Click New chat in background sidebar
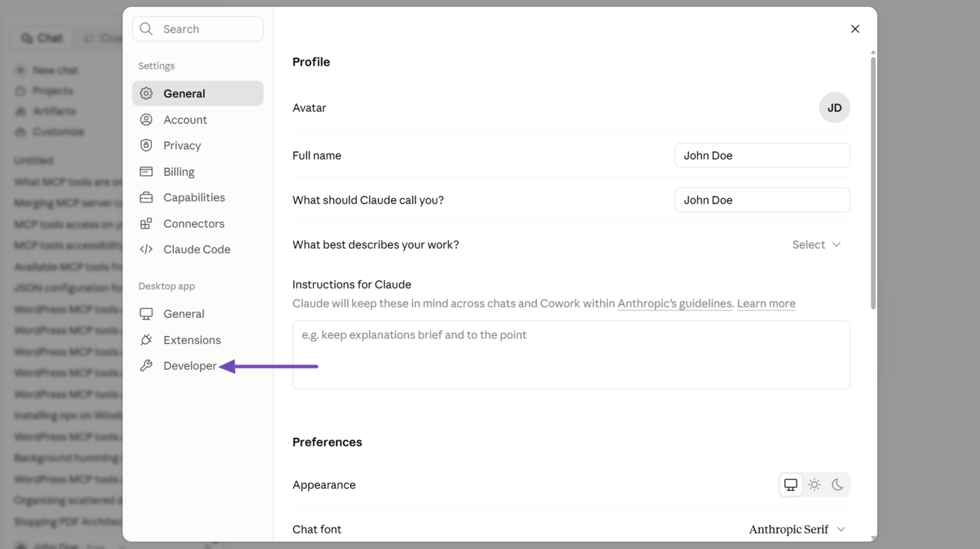The width and height of the screenshot is (980, 549). pyautogui.click(x=55, y=70)
